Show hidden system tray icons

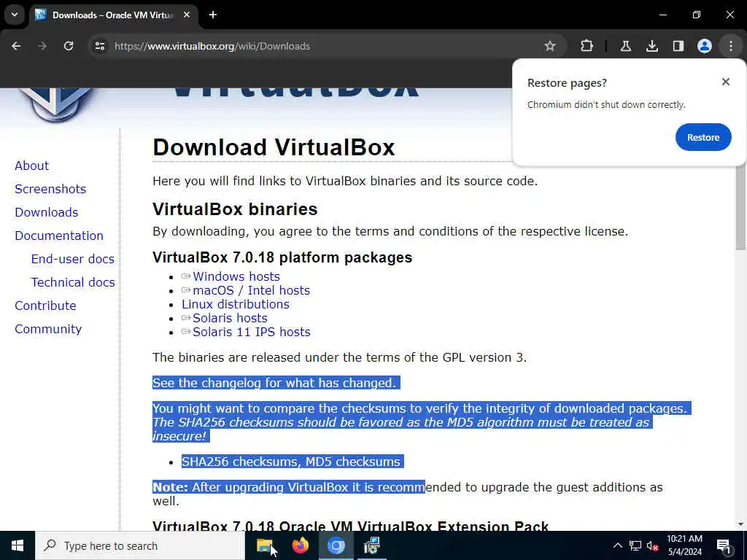pos(617,545)
